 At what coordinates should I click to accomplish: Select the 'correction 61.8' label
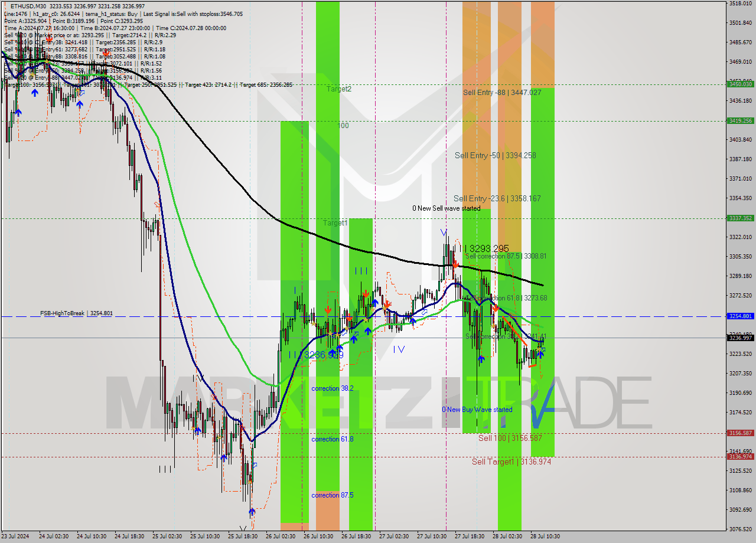coord(333,439)
